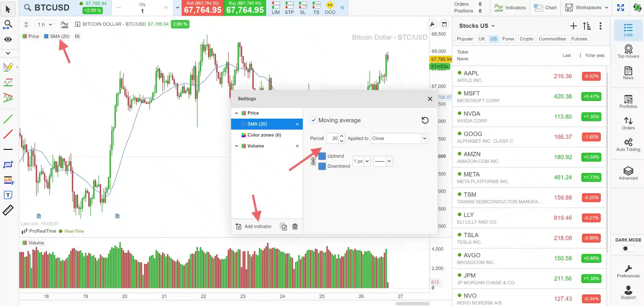
Task: Select the text annotation tool
Action: (x=8, y=195)
